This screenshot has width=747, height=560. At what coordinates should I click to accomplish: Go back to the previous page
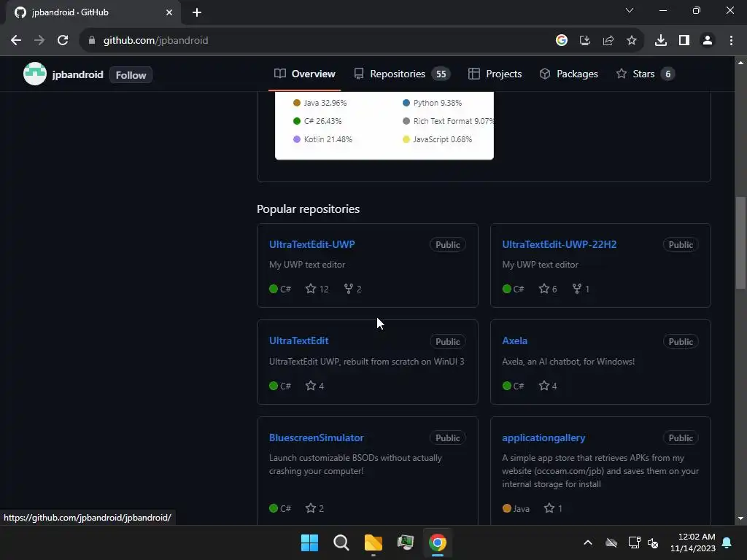(x=16, y=41)
